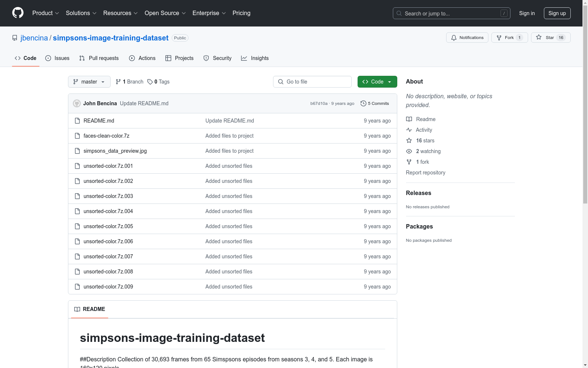Click the commit history clock icon
588x368 pixels.
pos(363,103)
